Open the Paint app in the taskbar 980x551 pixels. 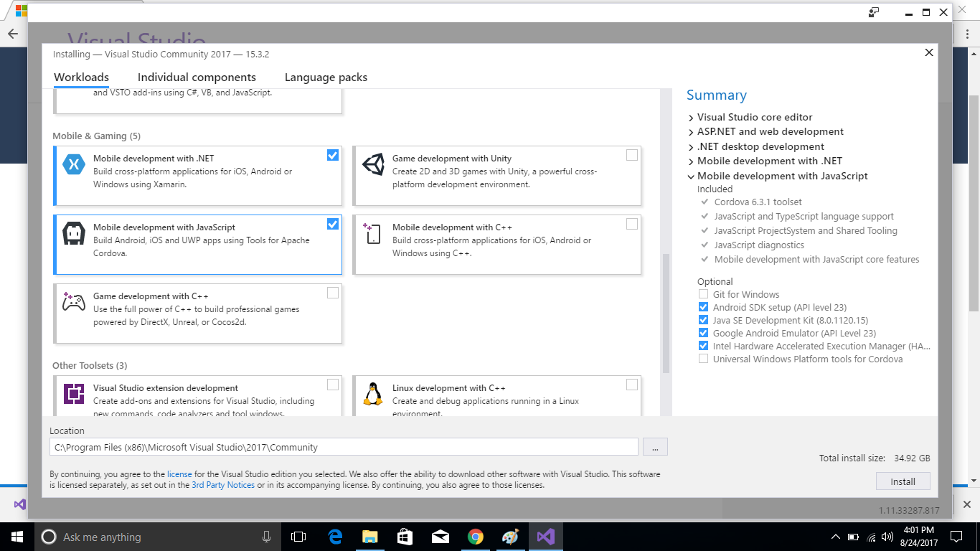[510, 537]
